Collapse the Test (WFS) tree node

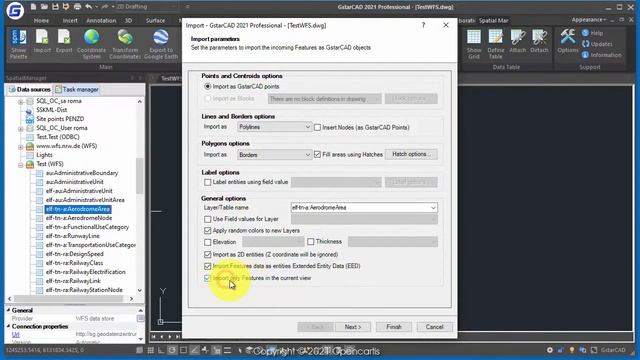20,164
